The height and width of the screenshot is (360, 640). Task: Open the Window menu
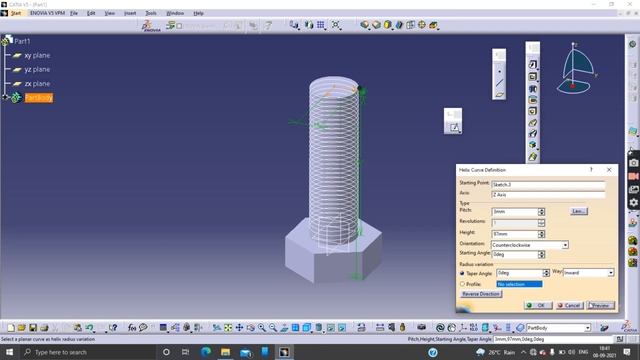(175, 13)
